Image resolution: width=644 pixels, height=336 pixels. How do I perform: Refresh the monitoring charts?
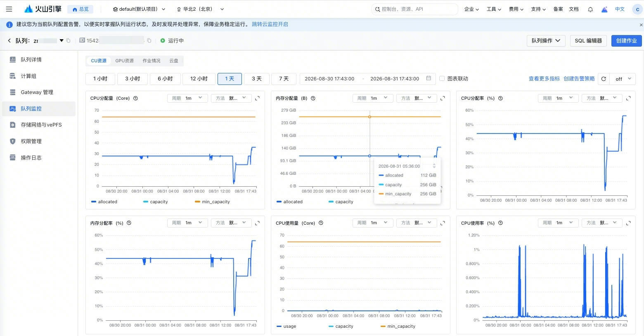[604, 79]
